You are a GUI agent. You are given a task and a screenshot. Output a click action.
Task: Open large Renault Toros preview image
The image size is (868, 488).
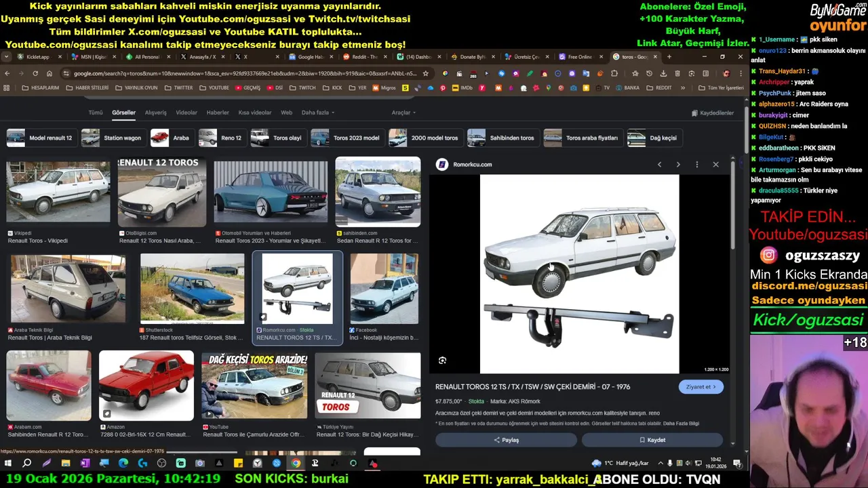pos(579,274)
